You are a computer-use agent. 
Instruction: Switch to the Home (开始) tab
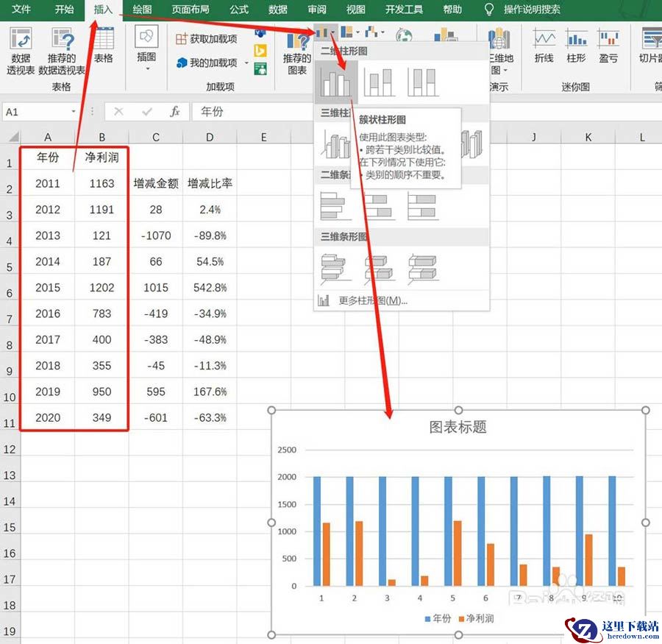pyautogui.click(x=64, y=10)
